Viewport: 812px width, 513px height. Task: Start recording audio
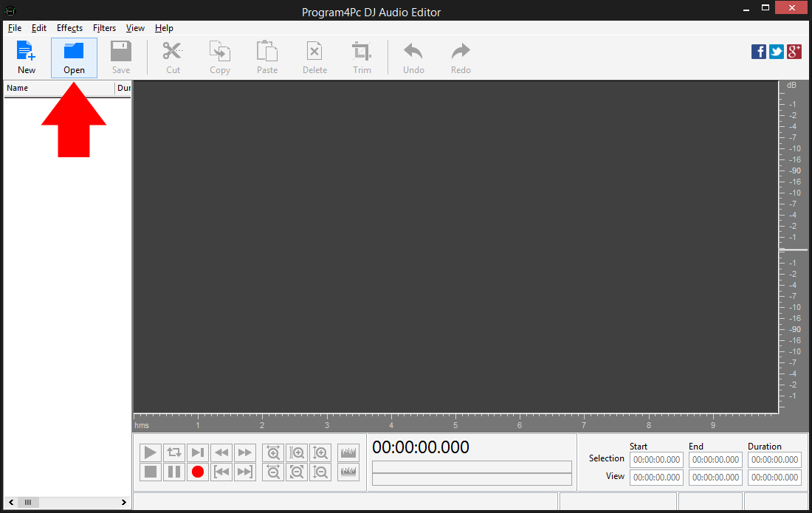pyautogui.click(x=197, y=472)
